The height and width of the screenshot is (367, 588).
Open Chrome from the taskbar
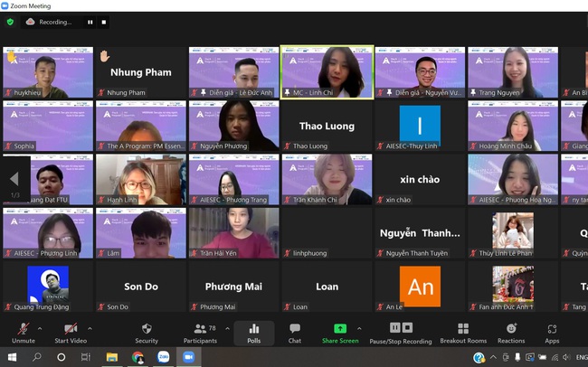(x=138, y=357)
